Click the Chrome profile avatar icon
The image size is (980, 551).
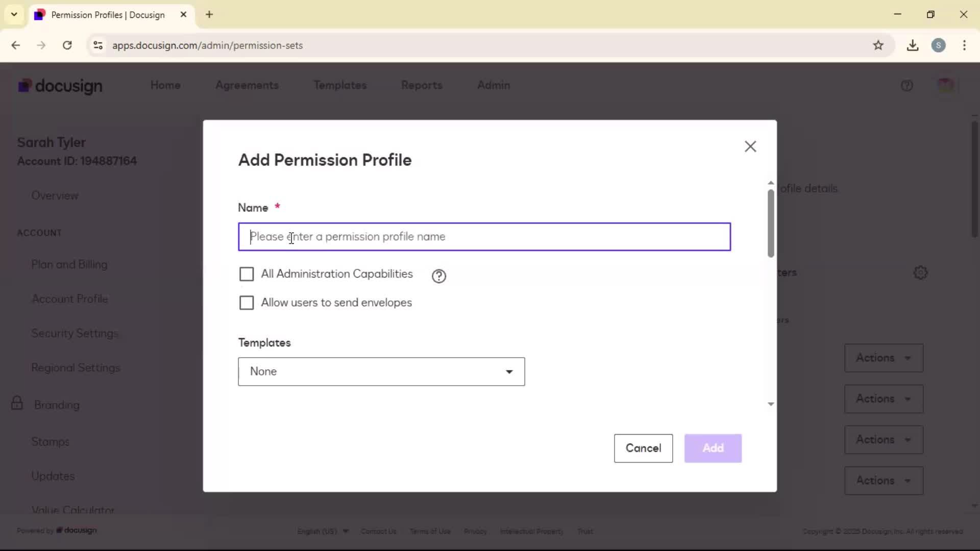coord(938,45)
